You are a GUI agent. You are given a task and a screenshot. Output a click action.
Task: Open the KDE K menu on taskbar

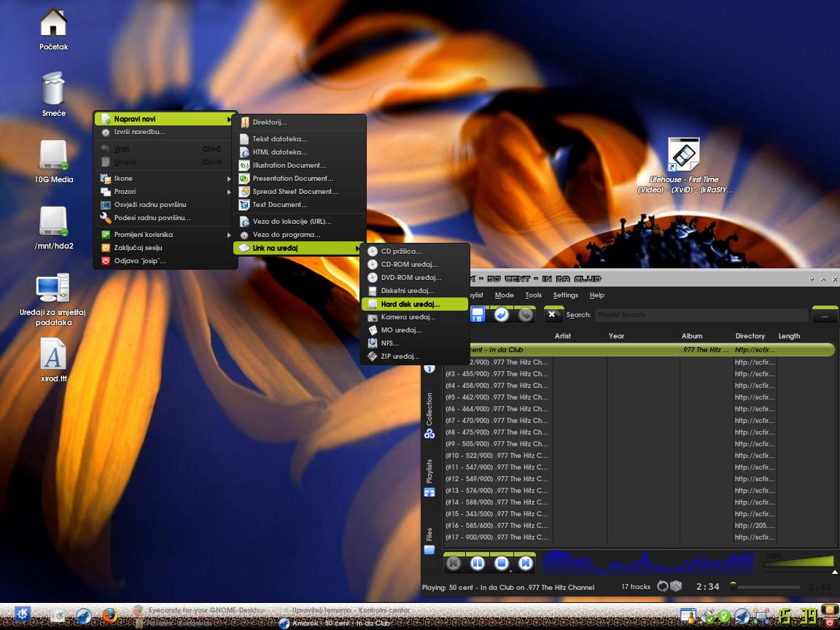click(x=22, y=614)
